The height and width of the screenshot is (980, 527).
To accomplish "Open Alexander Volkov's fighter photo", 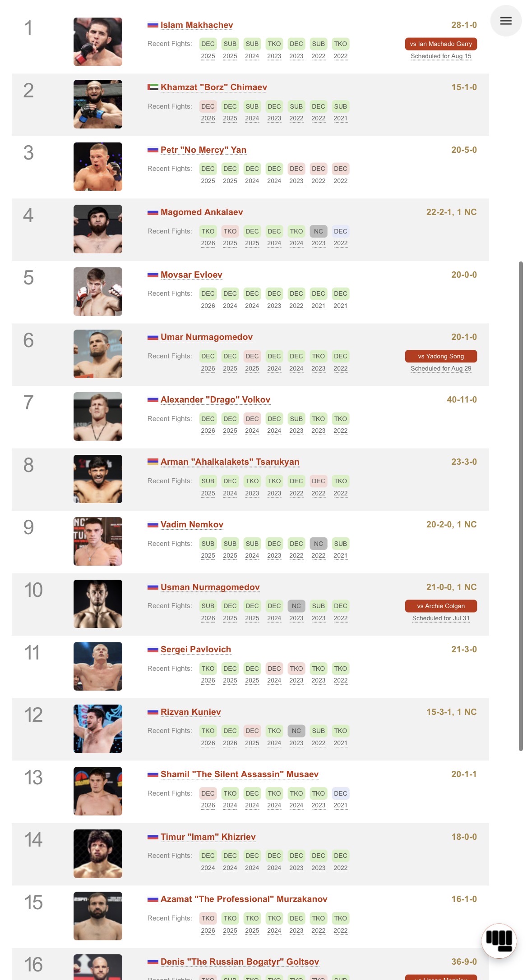I will click(x=98, y=417).
